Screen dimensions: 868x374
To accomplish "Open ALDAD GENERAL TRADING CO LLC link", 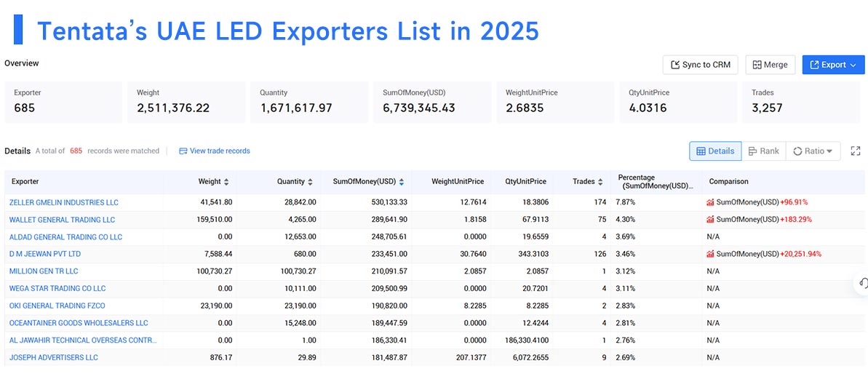I will [66, 236].
